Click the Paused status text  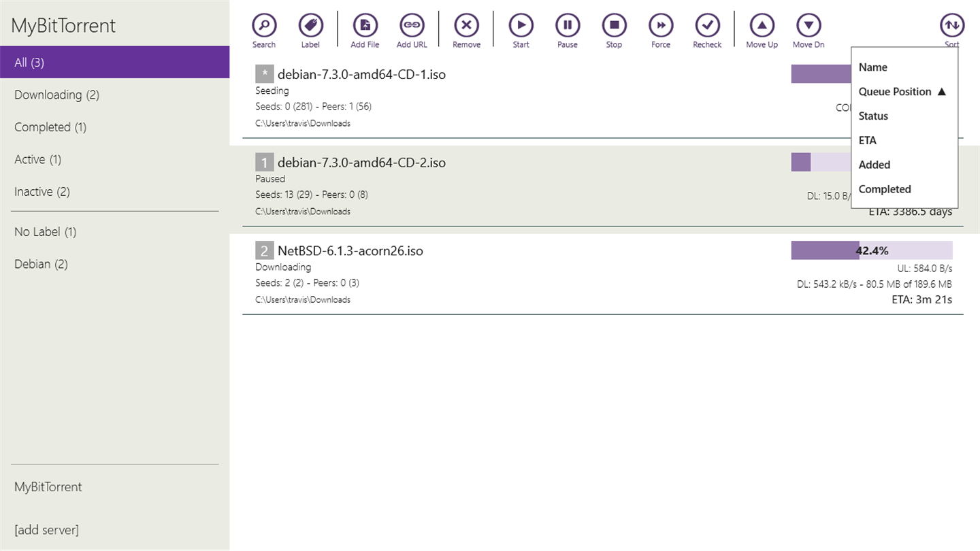point(270,179)
